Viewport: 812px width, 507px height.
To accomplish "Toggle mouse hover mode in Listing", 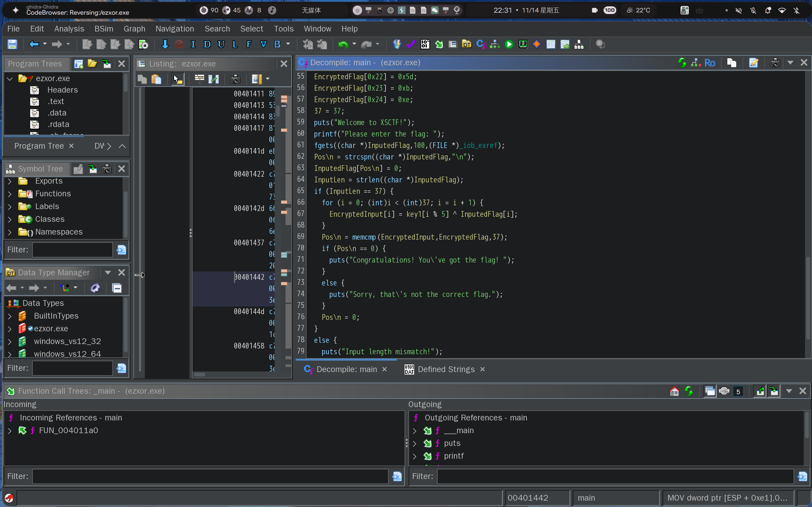I will pos(177,80).
